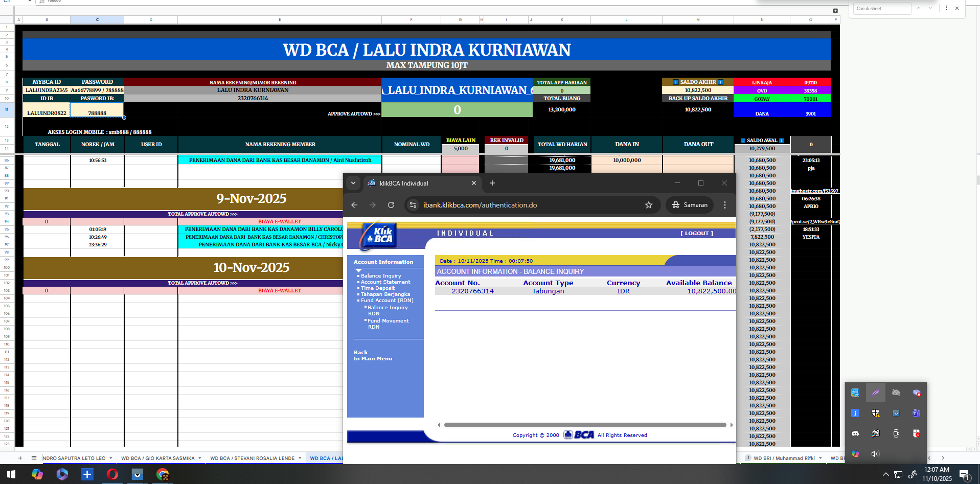Open the Muhammad Rifki sheet tab dropdown
Viewport: 980px width, 484px height.
click(x=820, y=458)
